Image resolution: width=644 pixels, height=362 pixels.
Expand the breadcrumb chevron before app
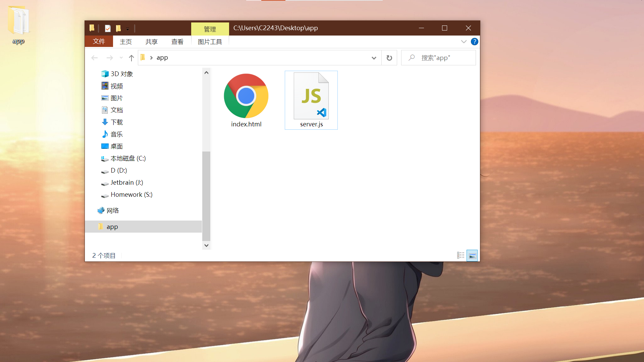[151, 58]
